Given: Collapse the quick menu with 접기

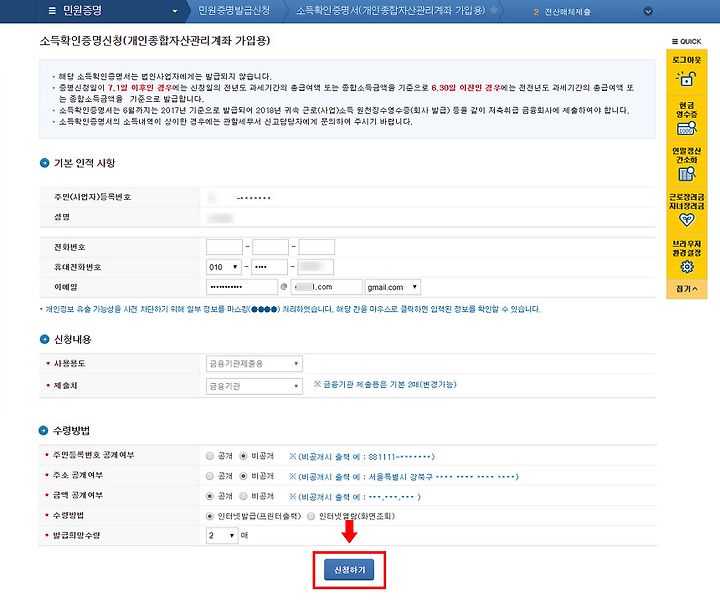Looking at the screenshot, I should coord(686,289).
